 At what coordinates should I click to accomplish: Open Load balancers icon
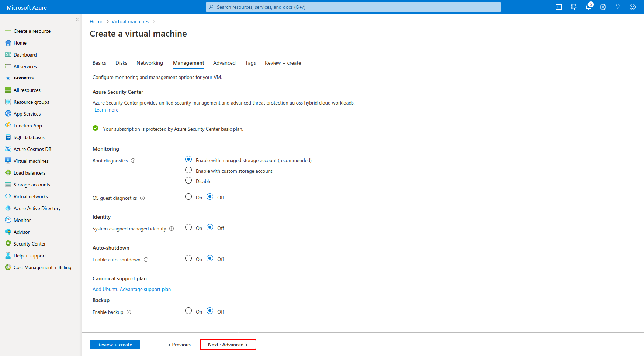tap(8, 173)
